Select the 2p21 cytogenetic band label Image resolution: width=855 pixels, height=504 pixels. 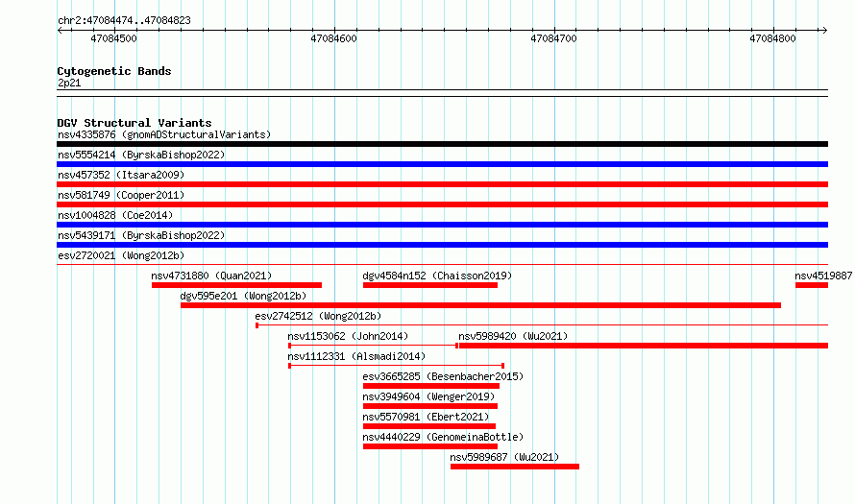[69, 83]
